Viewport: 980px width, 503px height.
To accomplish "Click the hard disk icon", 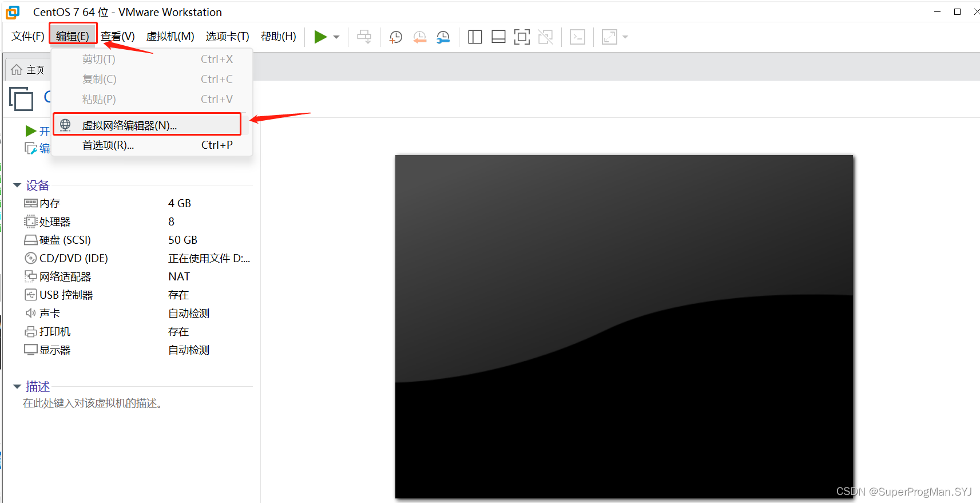I will coord(30,240).
